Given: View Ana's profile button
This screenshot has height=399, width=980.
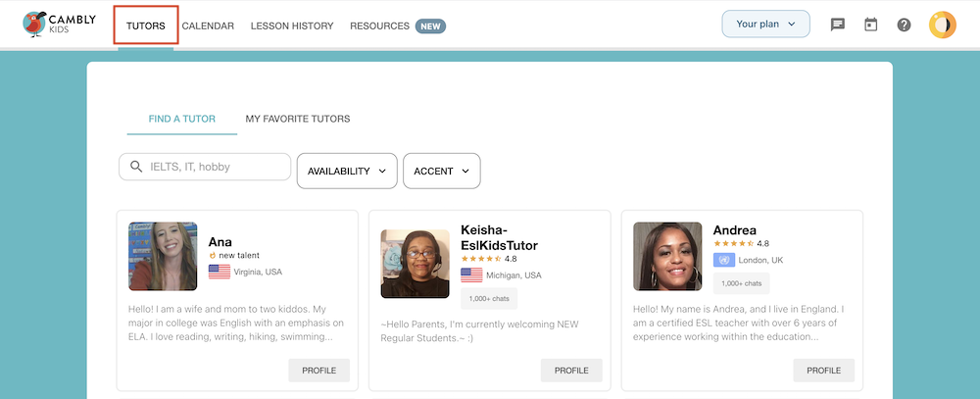Looking at the screenshot, I should 318,371.
